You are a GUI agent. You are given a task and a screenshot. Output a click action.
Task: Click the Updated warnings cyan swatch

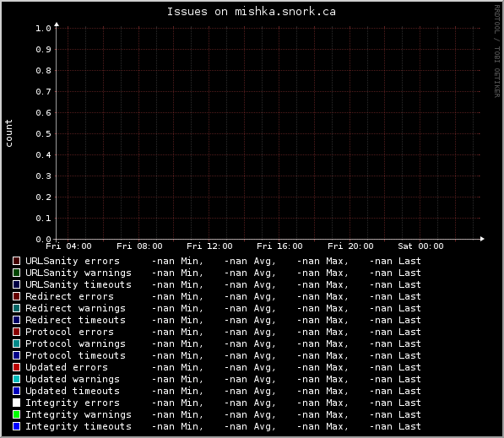(x=16, y=379)
